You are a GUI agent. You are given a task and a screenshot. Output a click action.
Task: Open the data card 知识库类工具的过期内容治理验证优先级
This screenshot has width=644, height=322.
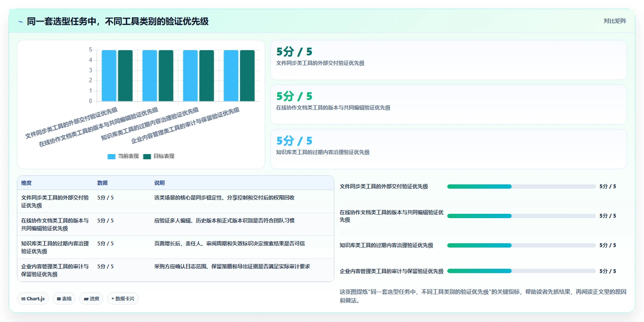pyautogui.click(x=449, y=149)
